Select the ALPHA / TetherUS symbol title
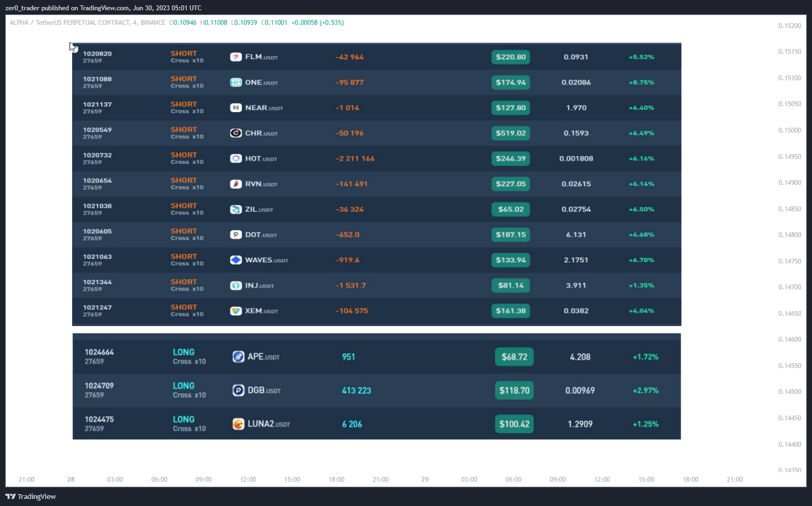The image size is (812, 506). tap(87, 23)
